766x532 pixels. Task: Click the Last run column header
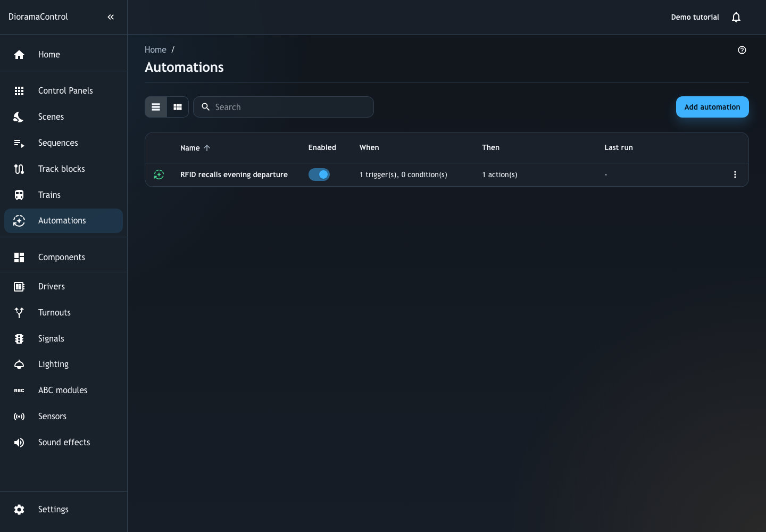619,148
